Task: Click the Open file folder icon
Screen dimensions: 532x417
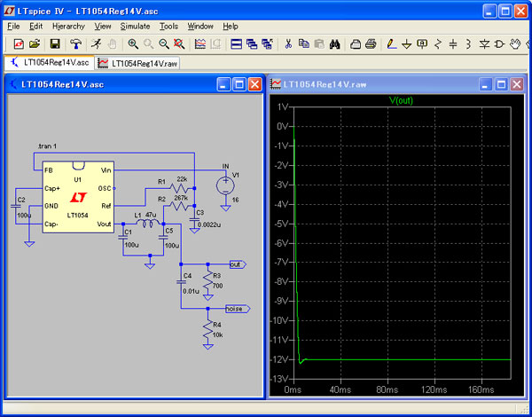Action: [x=35, y=43]
